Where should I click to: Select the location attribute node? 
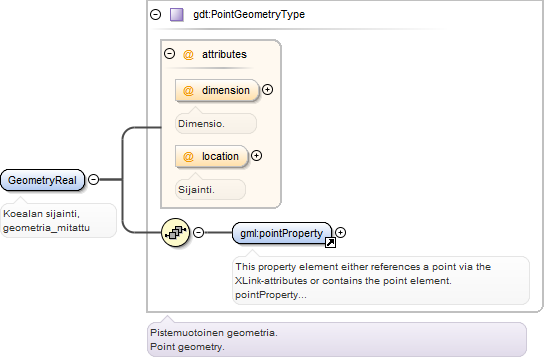point(212,156)
